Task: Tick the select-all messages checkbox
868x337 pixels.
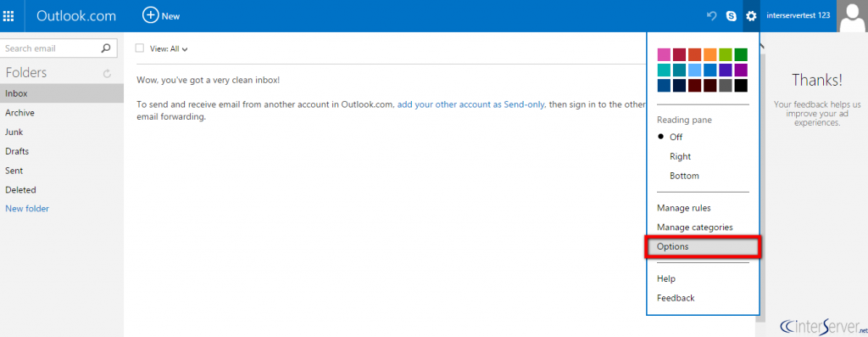Action: (140, 48)
